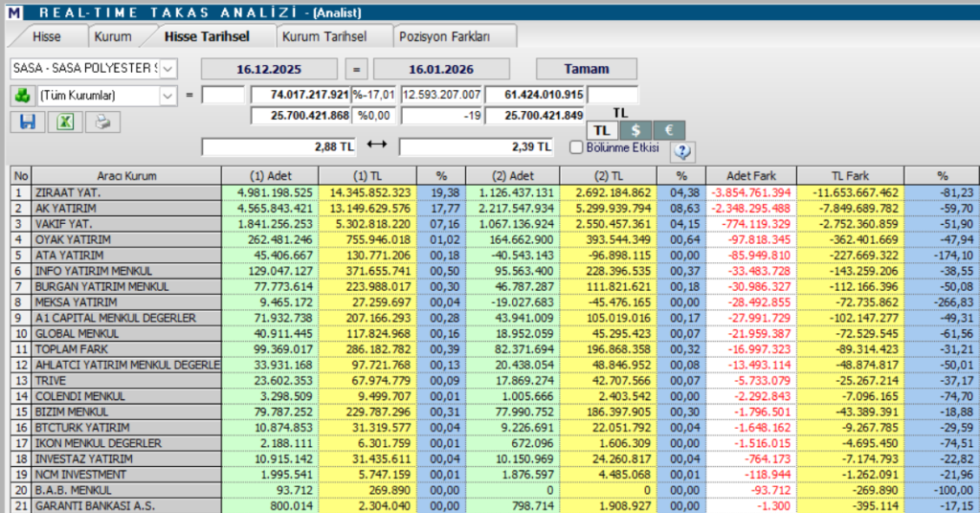
Task: Open help with the question mark icon
Action: 682,150
